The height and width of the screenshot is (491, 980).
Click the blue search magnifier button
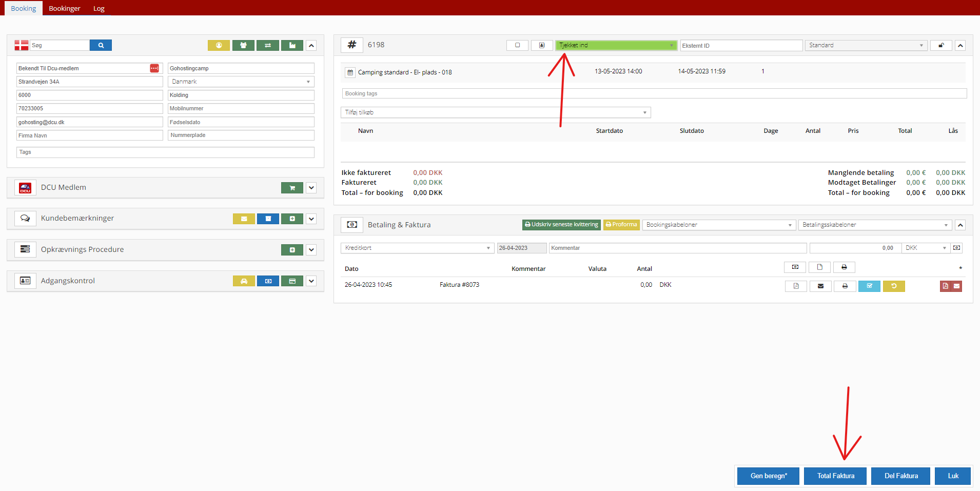[x=101, y=45]
